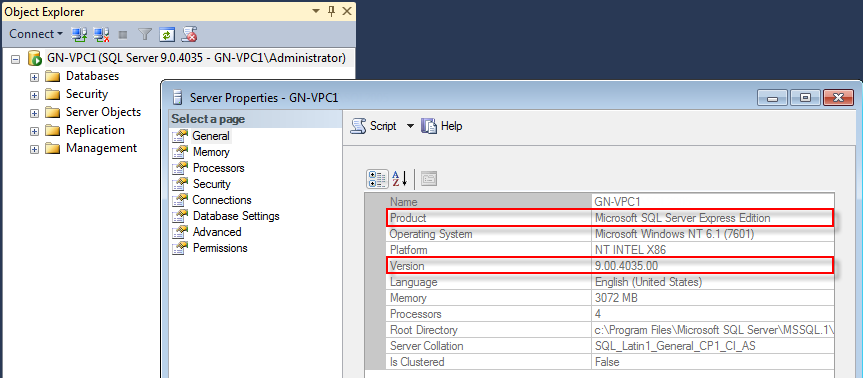Click the GN-VPC1 server icon in tree
Viewport: 863px width, 378px height.
point(34,58)
